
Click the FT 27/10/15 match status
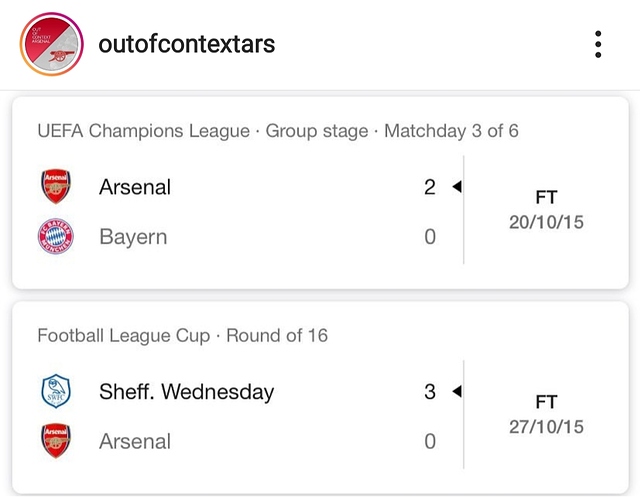546,414
